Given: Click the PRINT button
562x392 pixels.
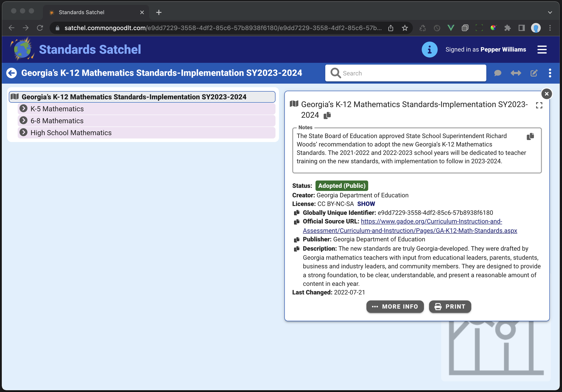Looking at the screenshot, I should tap(450, 306).
